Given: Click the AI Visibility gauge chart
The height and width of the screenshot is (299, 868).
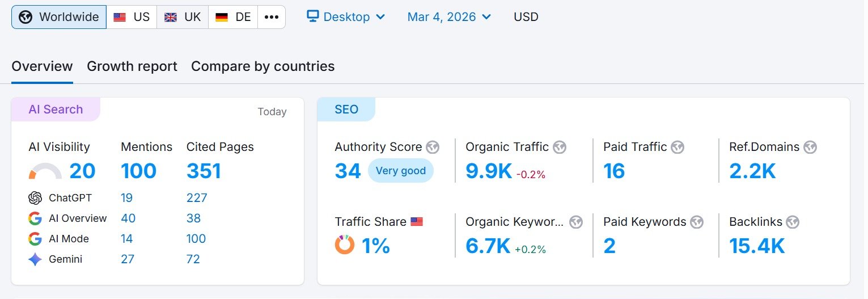Looking at the screenshot, I should click(x=45, y=172).
